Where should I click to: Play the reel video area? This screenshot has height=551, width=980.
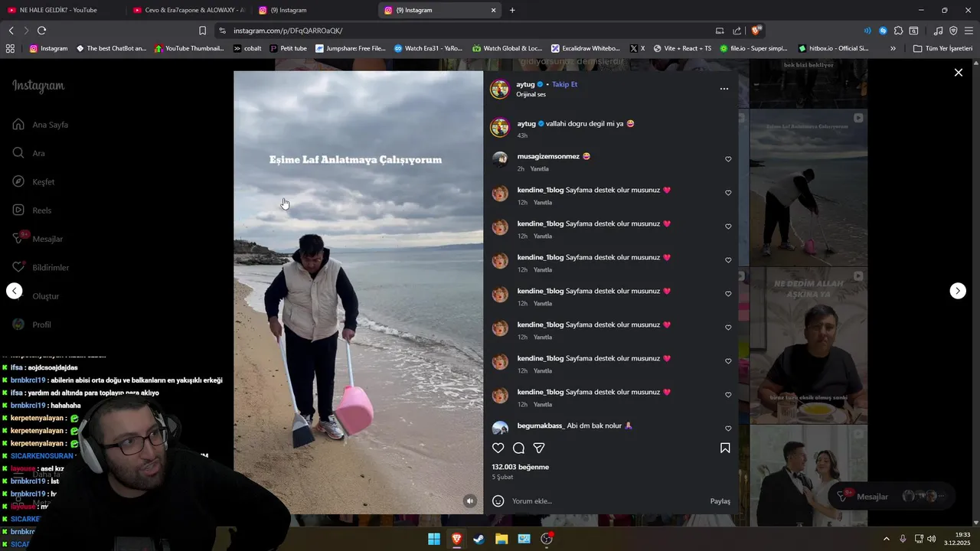[x=358, y=292]
